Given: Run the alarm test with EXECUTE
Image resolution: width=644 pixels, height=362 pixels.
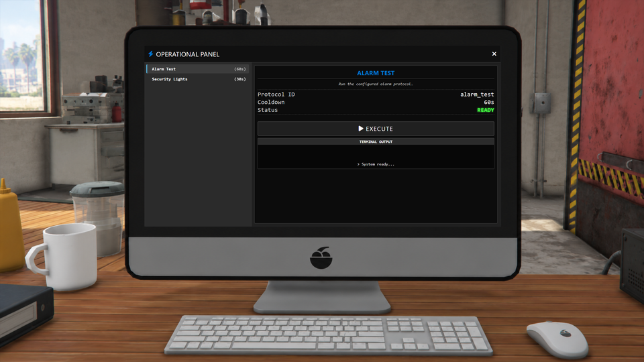Looking at the screenshot, I should pyautogui.click(x=376, y=129).
